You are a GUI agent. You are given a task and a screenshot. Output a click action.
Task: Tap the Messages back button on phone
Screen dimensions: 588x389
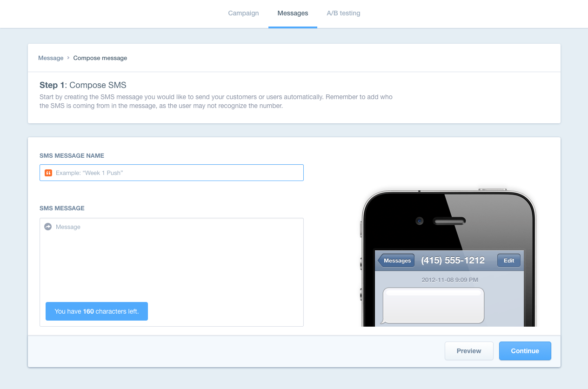[396, 261]
